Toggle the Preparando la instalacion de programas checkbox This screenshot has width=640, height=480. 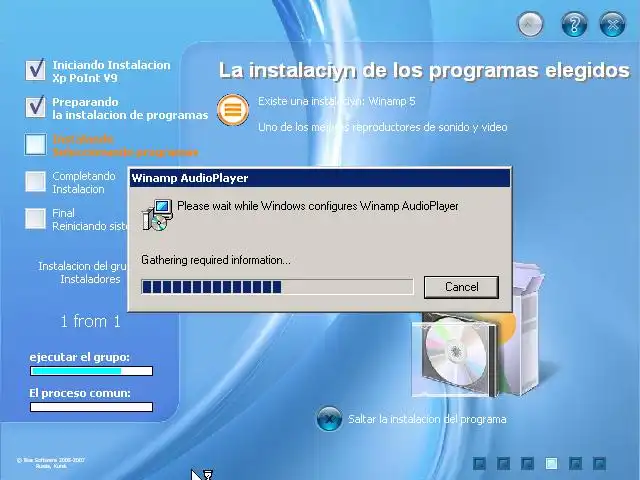(x=36, y=107)
